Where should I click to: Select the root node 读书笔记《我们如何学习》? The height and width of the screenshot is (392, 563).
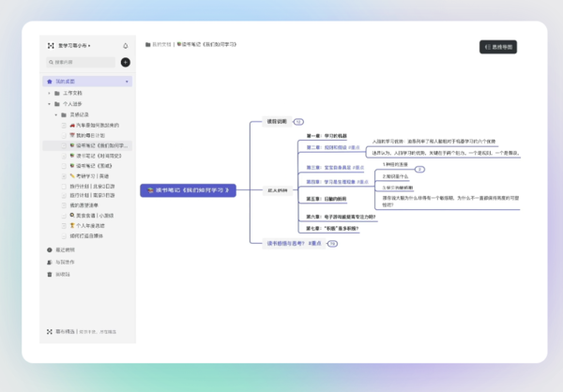tap(186, 189)
